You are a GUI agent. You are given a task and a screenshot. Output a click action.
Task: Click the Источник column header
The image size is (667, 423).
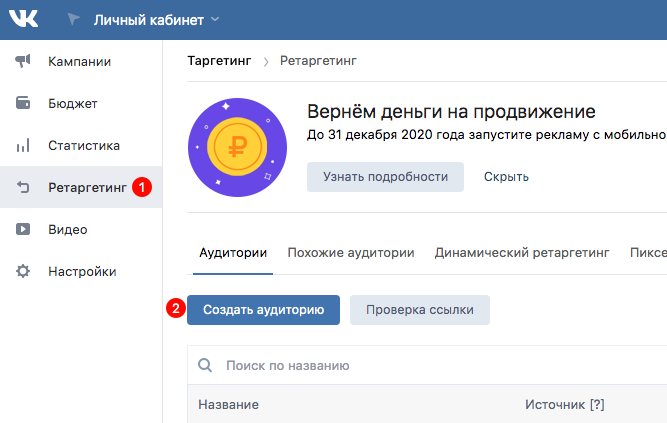[555, 404]
